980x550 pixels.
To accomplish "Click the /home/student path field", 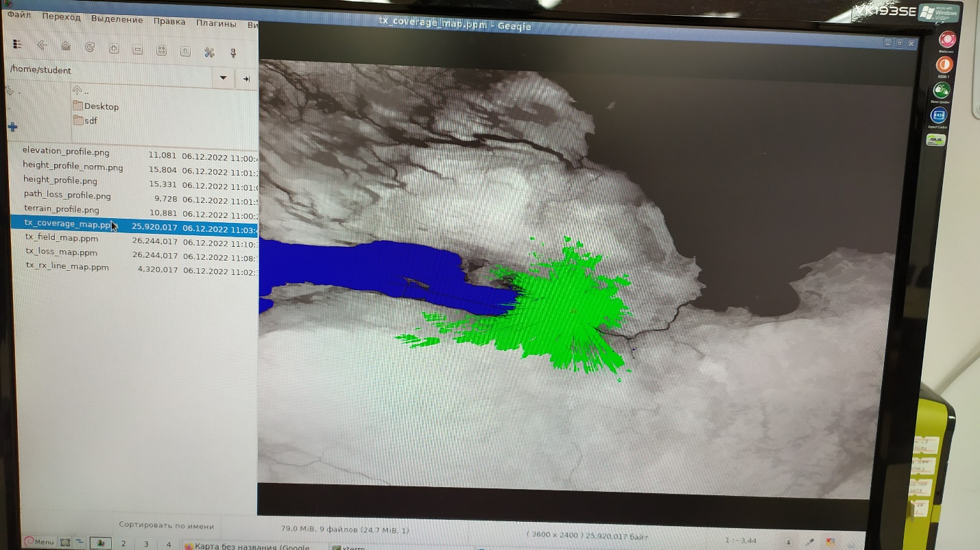I will tap(108, 73).
